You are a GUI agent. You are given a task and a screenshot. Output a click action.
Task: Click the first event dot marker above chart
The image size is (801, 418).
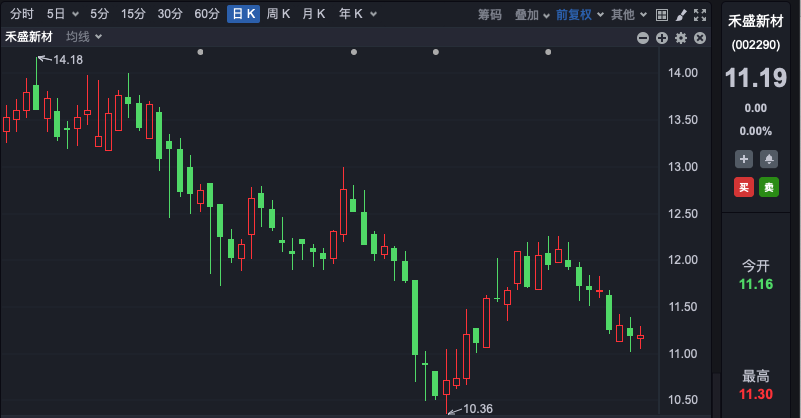[x=200, y=52]
